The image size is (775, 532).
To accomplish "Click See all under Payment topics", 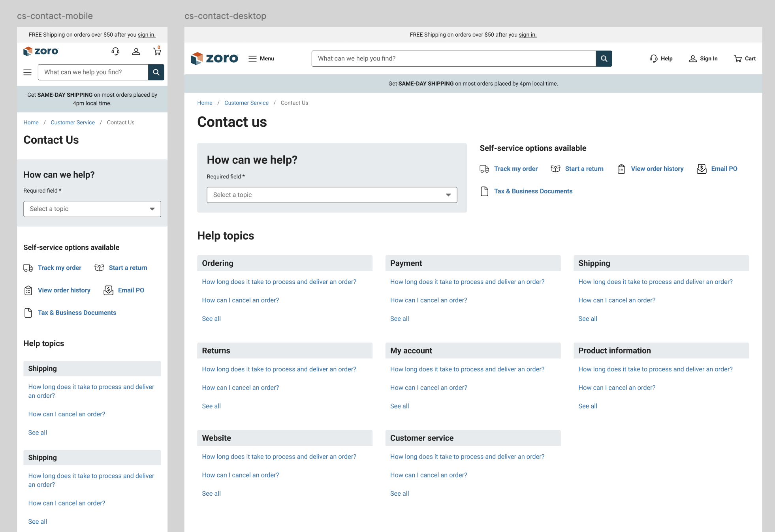I will point(399,318).
